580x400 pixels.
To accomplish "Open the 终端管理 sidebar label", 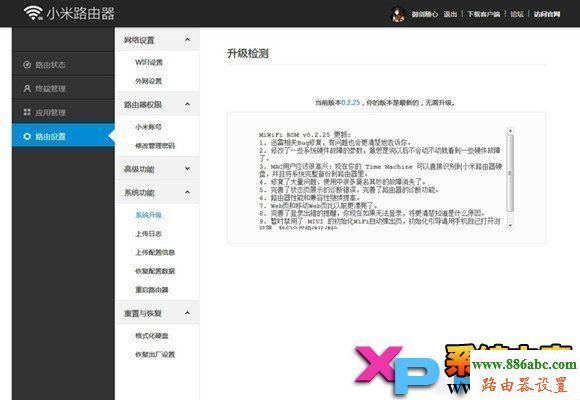I will 50,89.
